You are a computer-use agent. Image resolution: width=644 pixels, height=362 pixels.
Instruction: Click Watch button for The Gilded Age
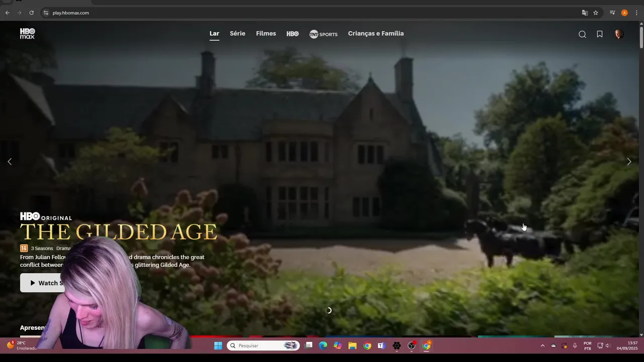tap(43, 283)
